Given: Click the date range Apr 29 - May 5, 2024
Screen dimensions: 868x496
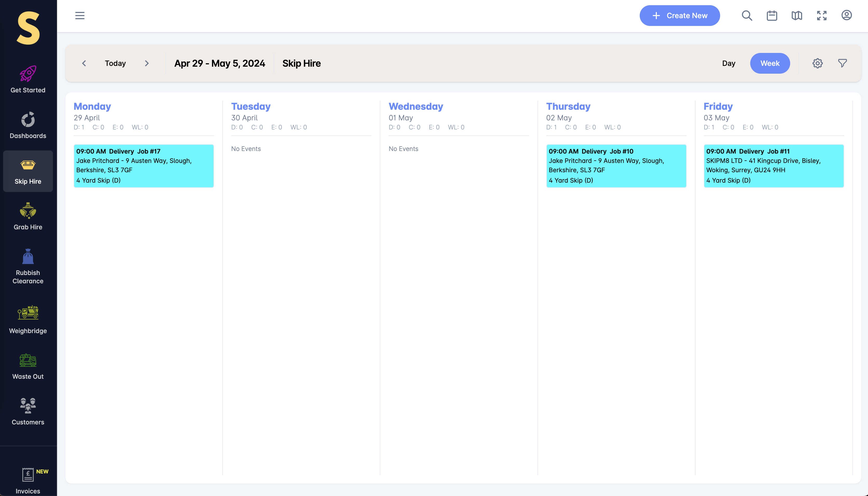Looking at the screenshot, I should tap(220, 63).
